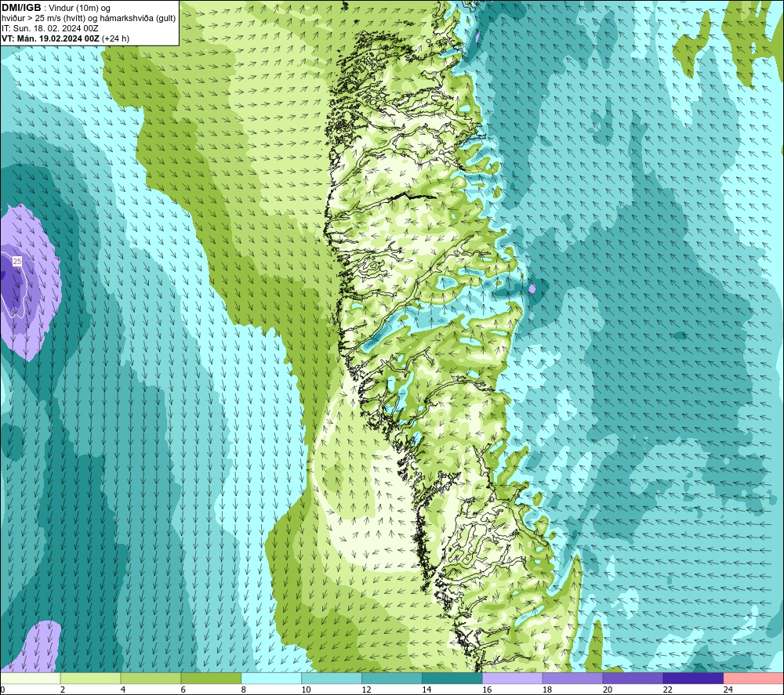Click the legend tick label '8'

[244, 690]
